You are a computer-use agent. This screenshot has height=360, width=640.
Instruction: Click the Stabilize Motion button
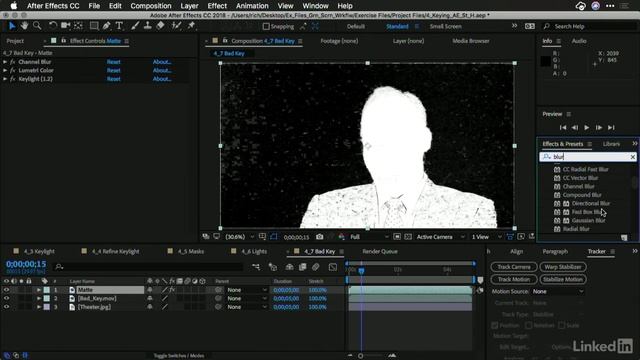click(563, 279)
